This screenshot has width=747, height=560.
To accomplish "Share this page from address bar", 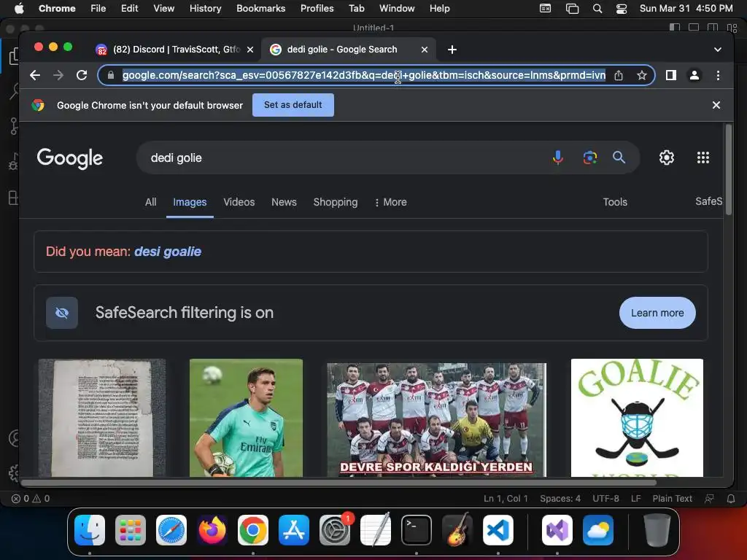I will 619,75.
